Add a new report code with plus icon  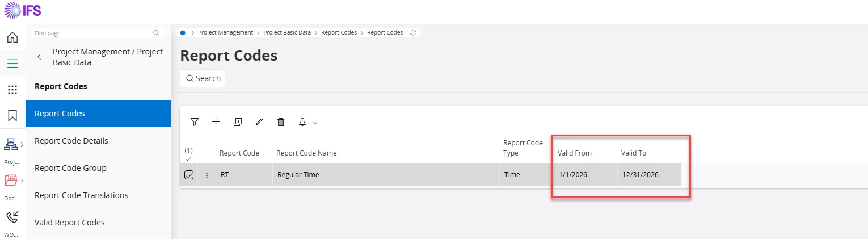click(216, 122)
